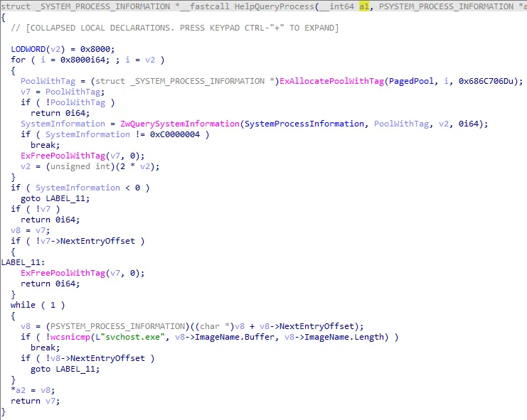
Task: Select the !v8->NextEntryOffset condition
Action: [x=95, y=358]
